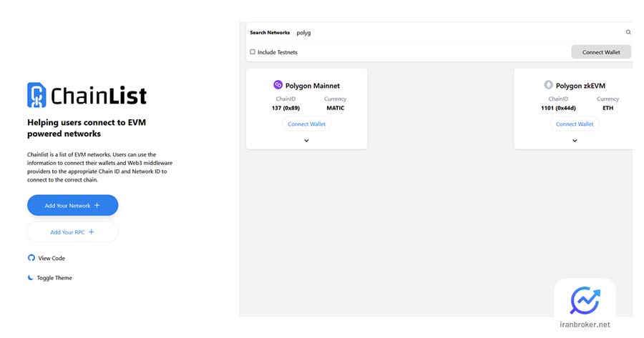Image resolution: width=644 pixels, height=338 pixels.
Task: Connect wallet on the Polygon zkEVM card
Action: [x=575, y=124]
